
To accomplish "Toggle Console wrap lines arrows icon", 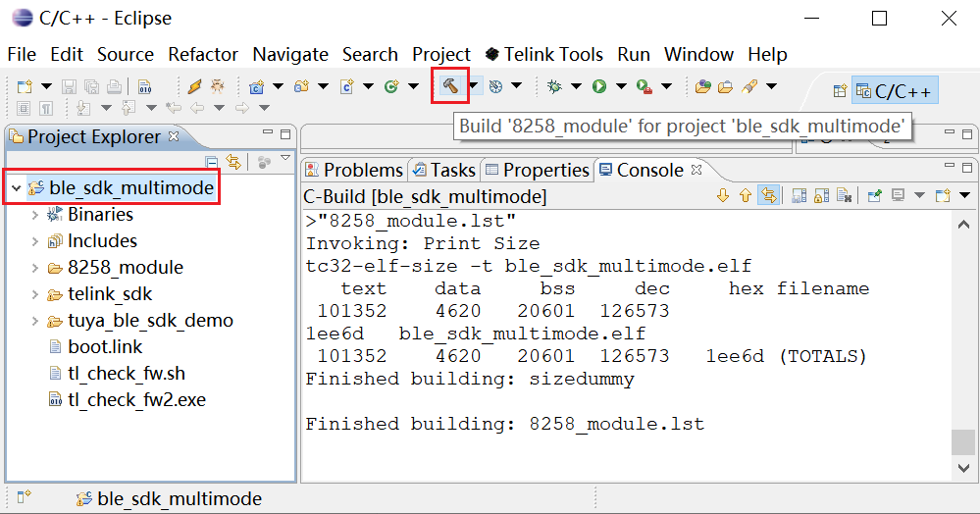I will pos(769,196).
